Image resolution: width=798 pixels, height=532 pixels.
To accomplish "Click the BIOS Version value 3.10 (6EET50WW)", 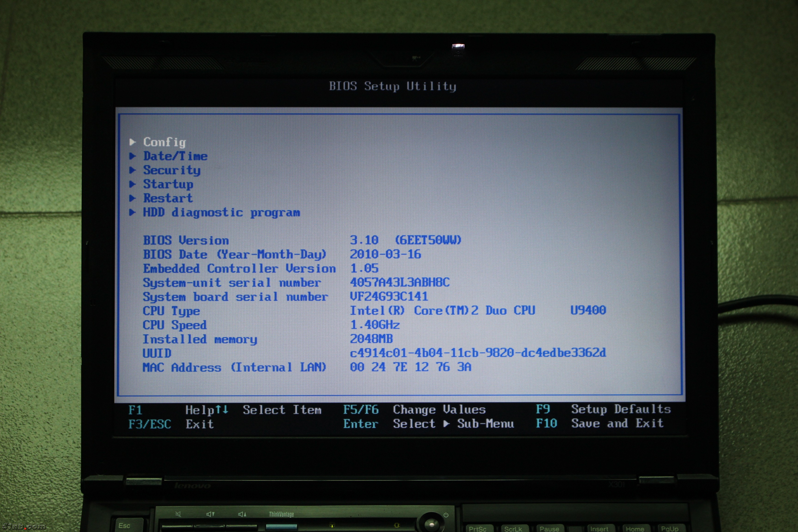I will [x=406, y=240].
